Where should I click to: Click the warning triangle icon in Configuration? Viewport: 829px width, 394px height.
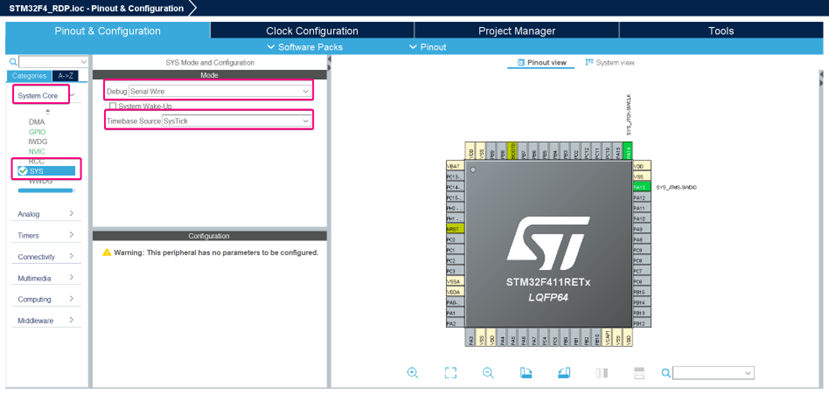[x=107, y=252]
